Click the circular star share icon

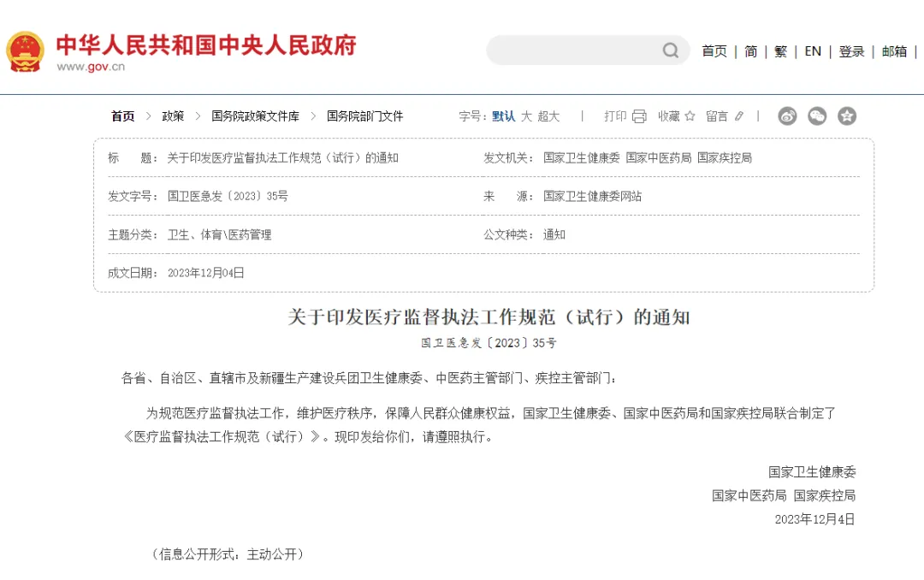tap(847, 115)
